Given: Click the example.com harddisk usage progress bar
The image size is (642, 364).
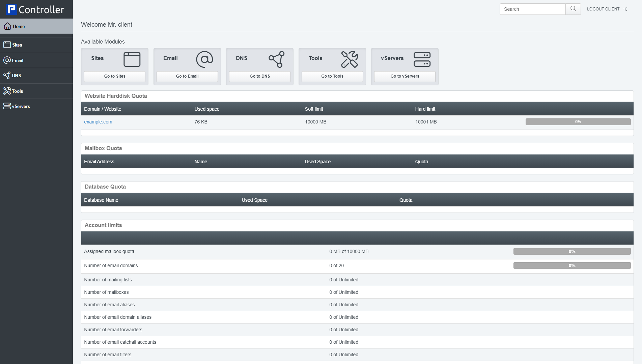Looking at the screenshot, I should point(578,122).
